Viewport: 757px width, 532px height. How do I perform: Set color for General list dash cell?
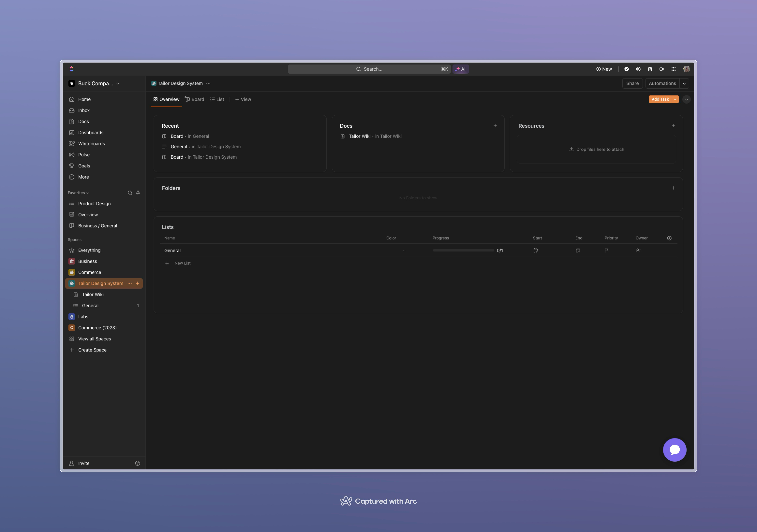403,251
